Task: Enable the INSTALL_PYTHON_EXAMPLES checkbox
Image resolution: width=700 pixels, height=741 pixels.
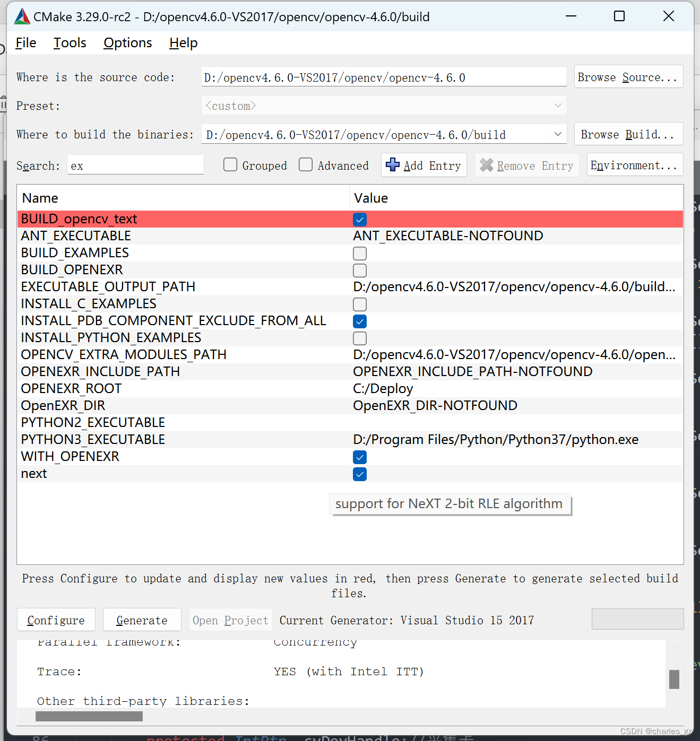Action: click(x=360, y=338)
